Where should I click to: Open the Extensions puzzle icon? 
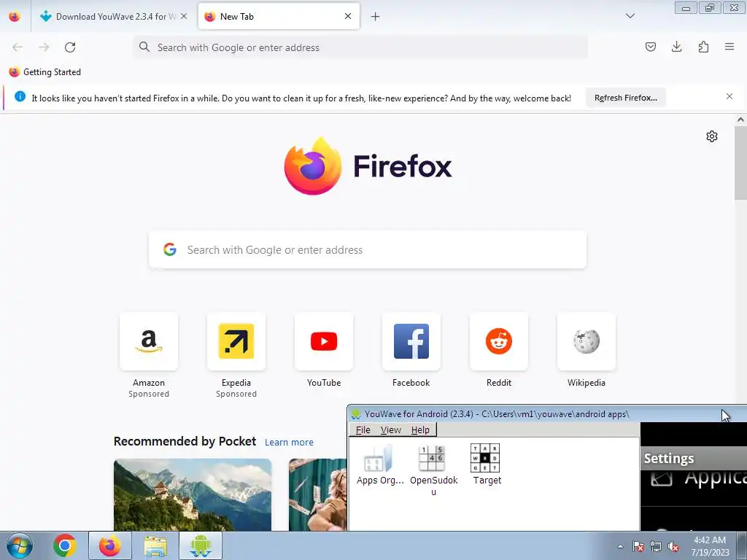coord(703,47)
